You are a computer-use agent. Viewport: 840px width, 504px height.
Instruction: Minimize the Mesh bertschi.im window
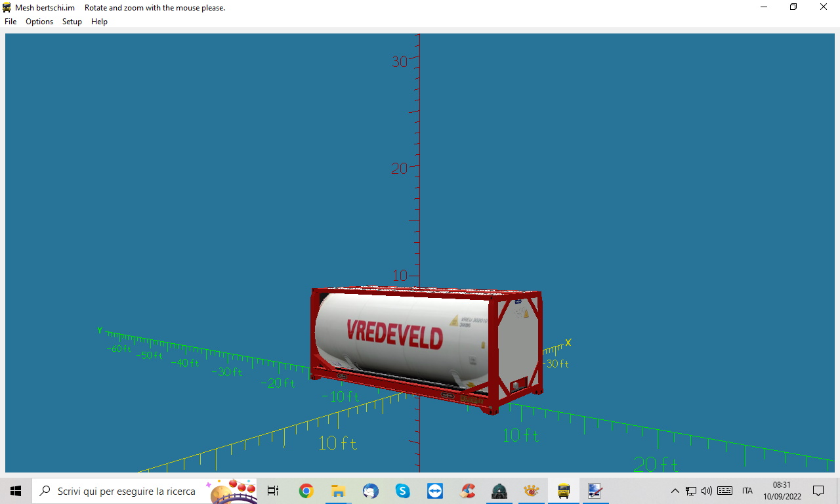[764, 7]
